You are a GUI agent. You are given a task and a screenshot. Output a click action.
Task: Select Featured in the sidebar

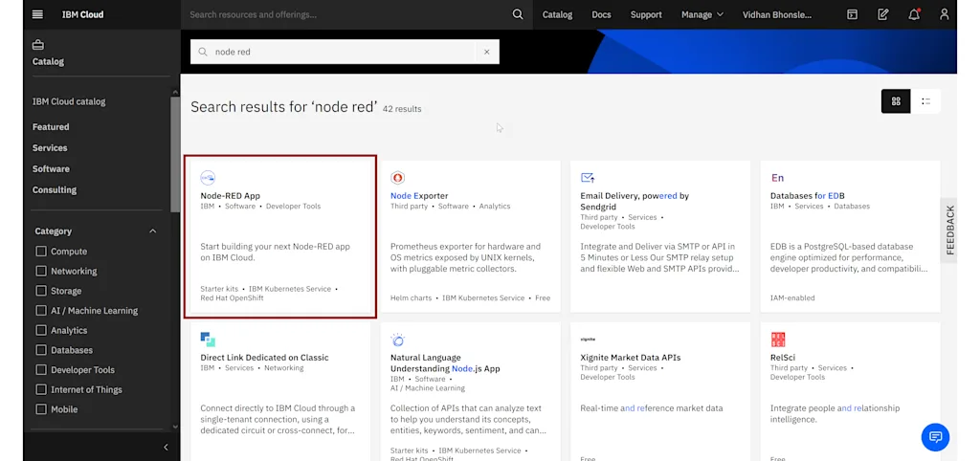click(x=51, y=127)
